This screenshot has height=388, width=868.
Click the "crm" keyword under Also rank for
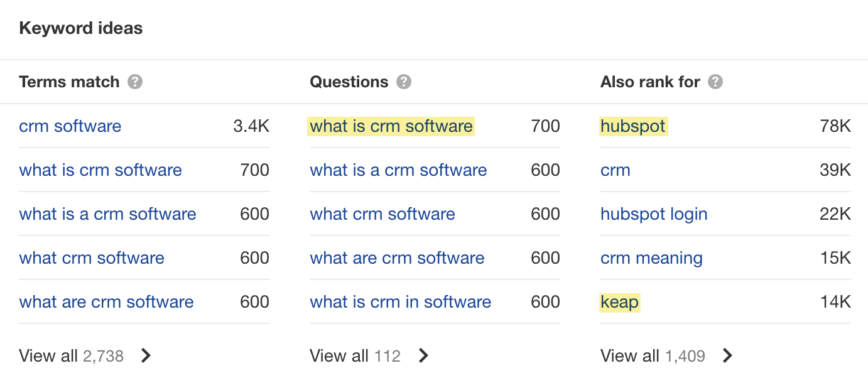[x=615, y=170]
